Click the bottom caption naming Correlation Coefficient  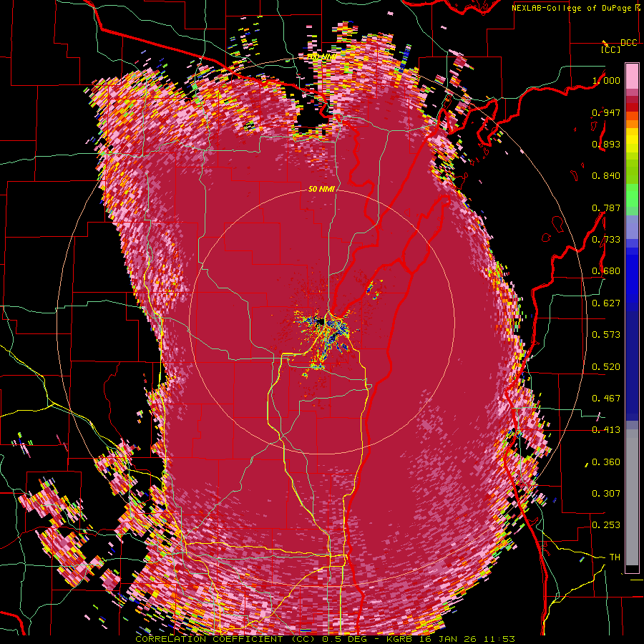325,640
